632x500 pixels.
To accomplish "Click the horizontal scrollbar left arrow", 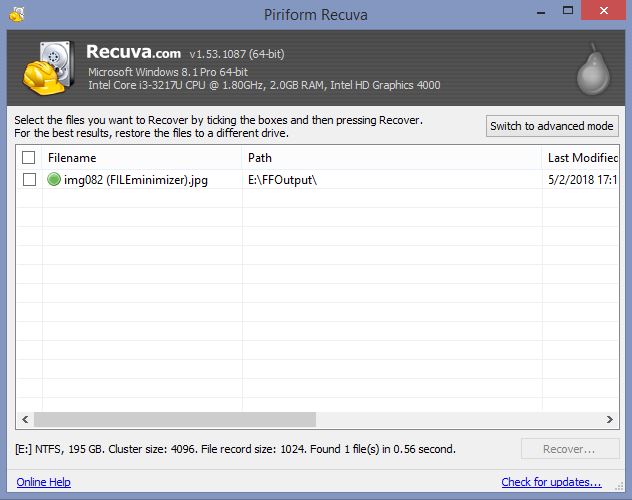I will 25,419.
